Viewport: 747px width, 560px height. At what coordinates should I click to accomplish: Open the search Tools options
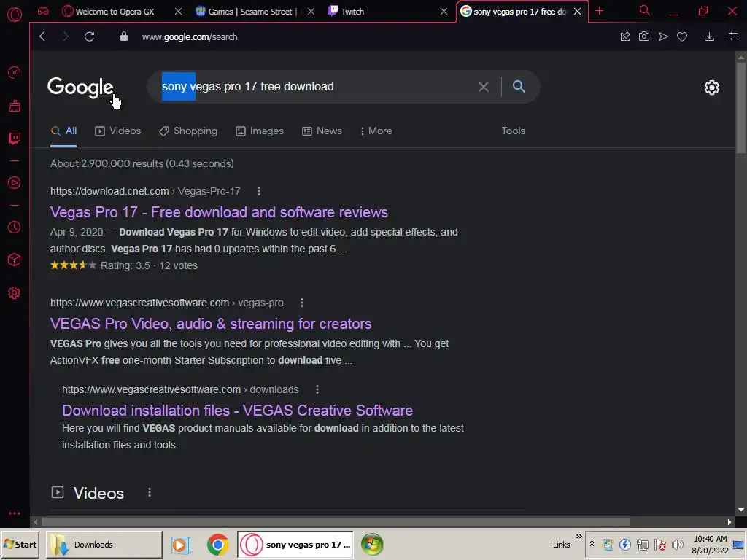coord(513,131)
